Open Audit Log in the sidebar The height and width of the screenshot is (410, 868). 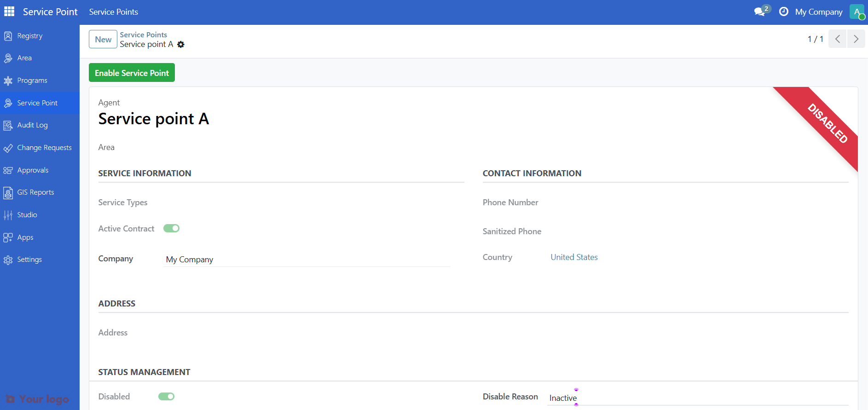point(32,125)
